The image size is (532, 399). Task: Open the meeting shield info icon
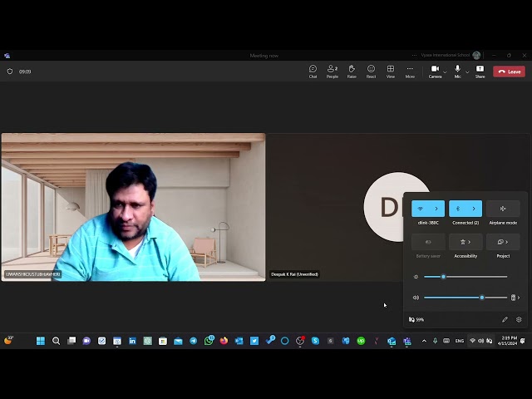point(10,71)
